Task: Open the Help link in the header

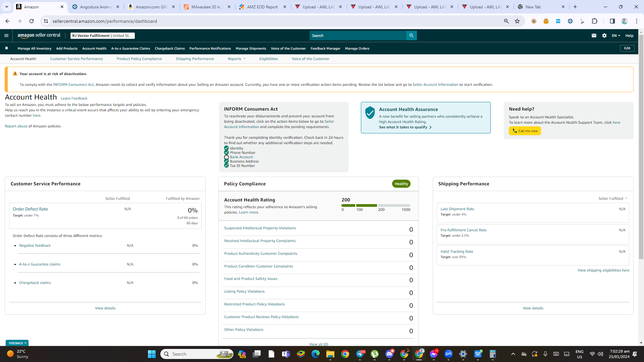Action: [x=629, y=36]
